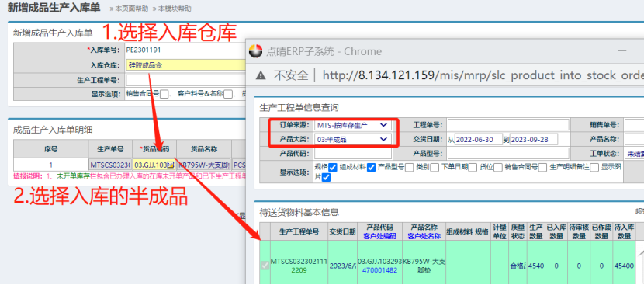Toggle the 规格 display checkbox
The width and height of the screenshot is (644, 285).
[x=333, y=168]
